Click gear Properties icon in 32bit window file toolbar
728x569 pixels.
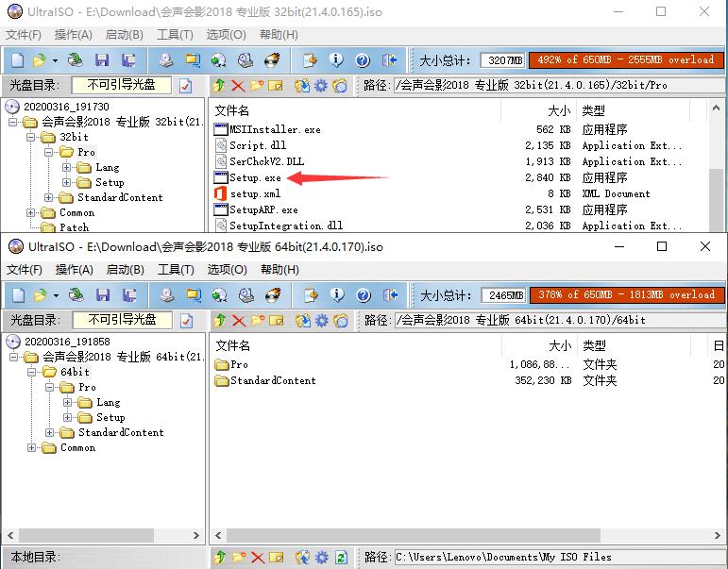click(x=320, y=85)
